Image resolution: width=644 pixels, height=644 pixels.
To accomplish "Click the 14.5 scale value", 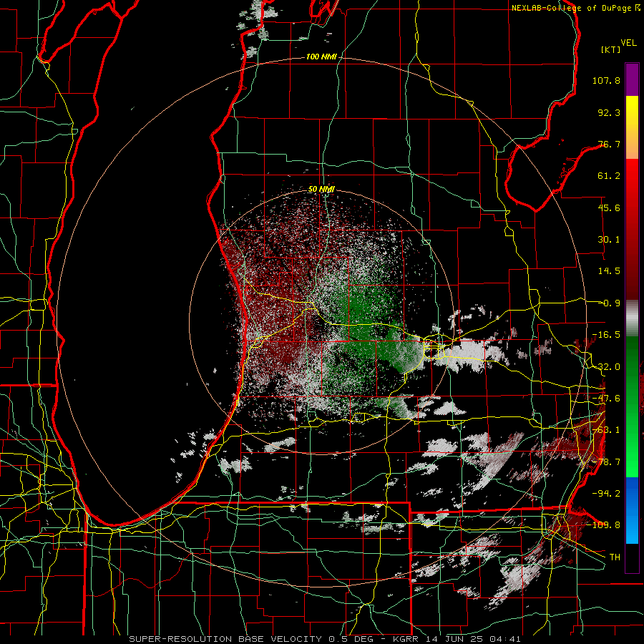I will 609,271.
